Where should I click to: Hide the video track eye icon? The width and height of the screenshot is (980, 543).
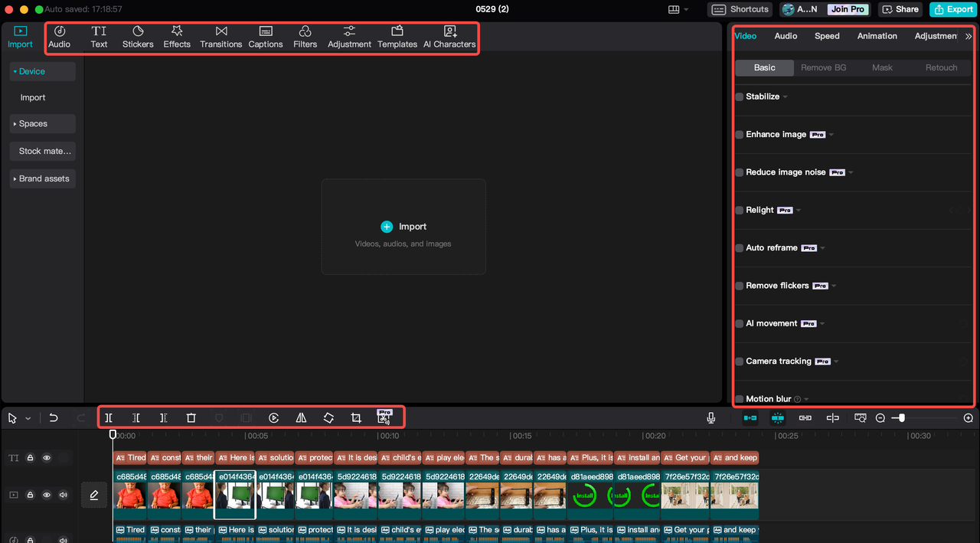[x=47, y=496]
